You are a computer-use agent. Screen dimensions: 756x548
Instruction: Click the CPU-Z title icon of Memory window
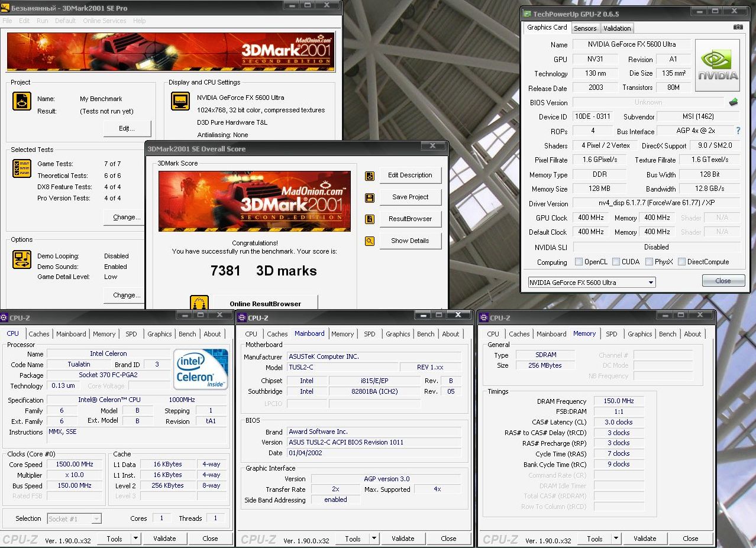[x=483, y=318]
